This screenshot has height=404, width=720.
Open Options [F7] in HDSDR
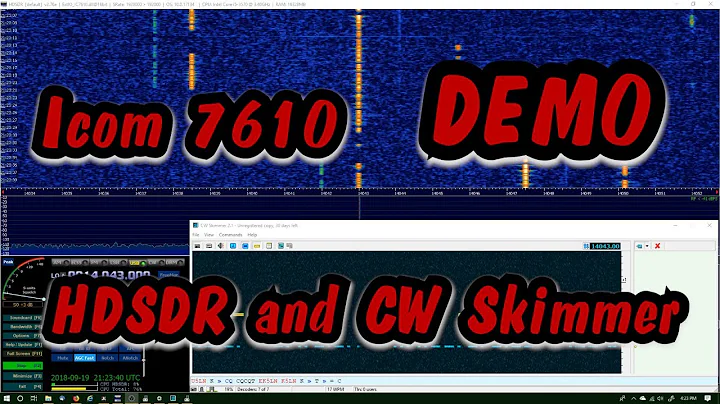click(x=23, y=336)
